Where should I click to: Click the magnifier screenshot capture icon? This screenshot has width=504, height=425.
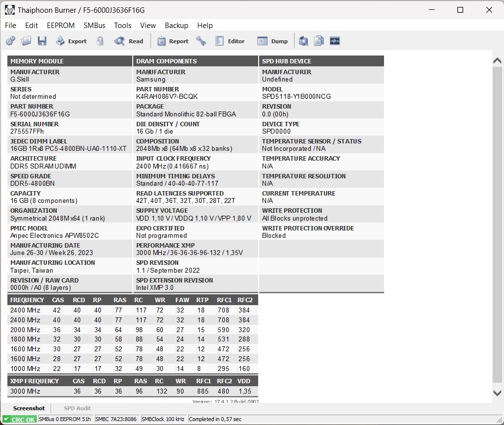coord(303,41)
